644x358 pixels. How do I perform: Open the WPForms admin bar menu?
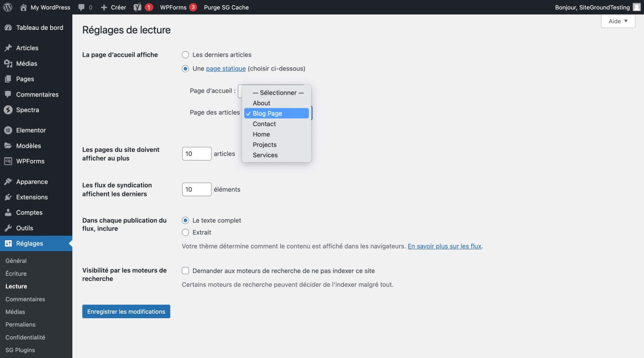click(178, 7)
